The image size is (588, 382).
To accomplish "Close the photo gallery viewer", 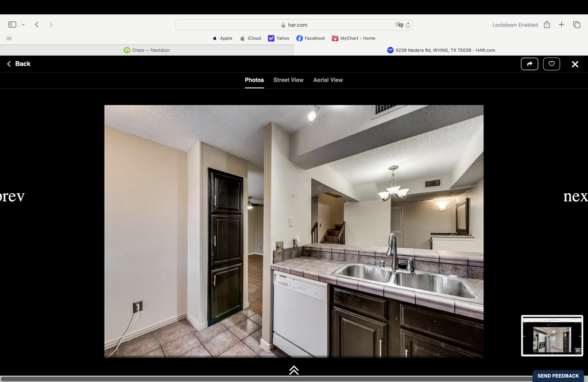I will [575, 64].
